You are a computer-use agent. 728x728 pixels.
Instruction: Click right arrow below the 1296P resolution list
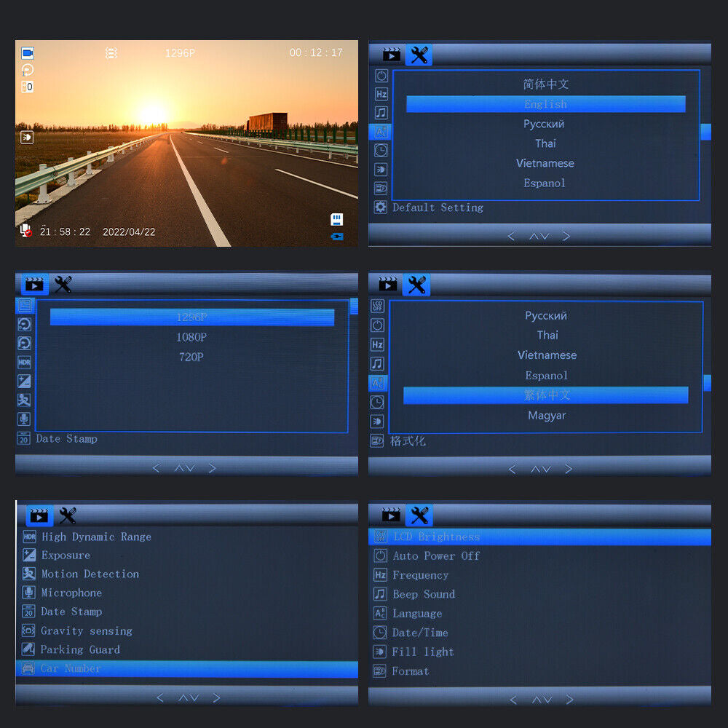tap(213, 468)
